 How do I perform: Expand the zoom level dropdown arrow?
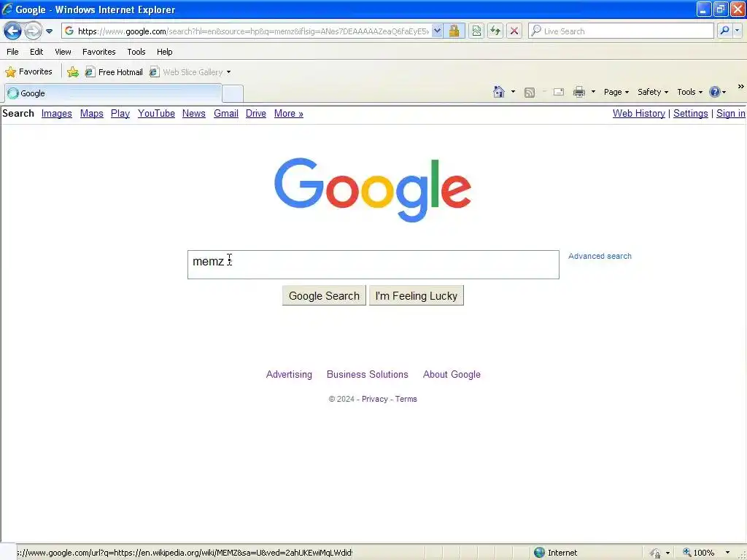pyautogui.click(x=727, y=553)
